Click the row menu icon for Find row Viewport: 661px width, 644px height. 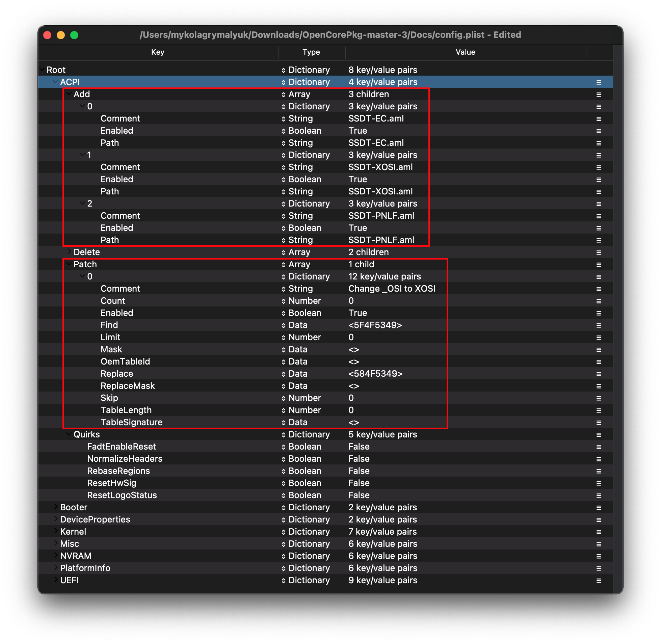pyautogui.click(x=599, y=325)
